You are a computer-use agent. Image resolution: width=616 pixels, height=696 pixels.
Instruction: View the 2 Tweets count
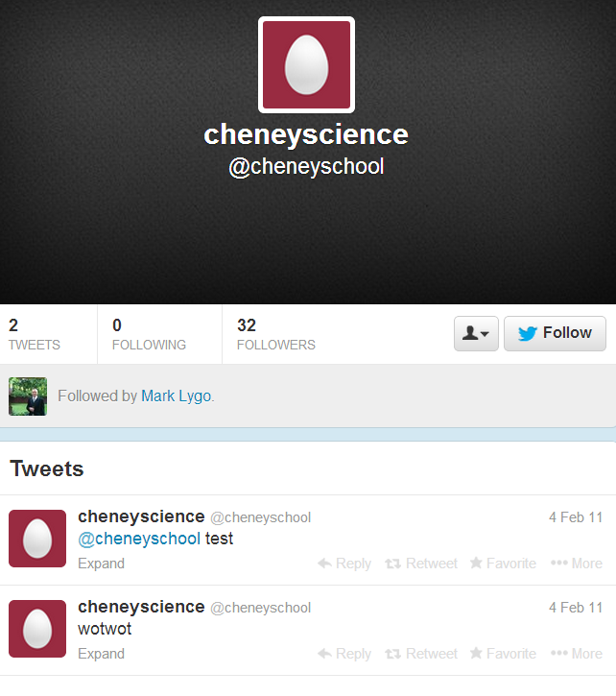pos(35,334)
